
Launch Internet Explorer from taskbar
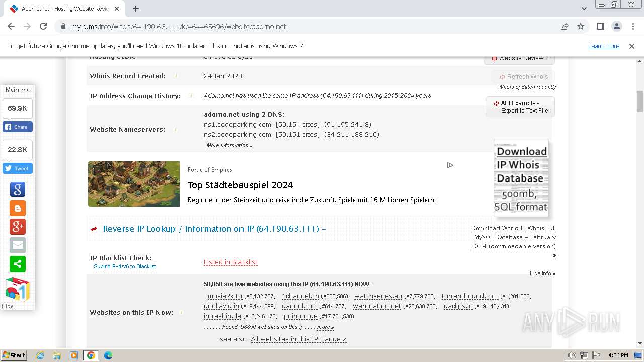[40, 355]
